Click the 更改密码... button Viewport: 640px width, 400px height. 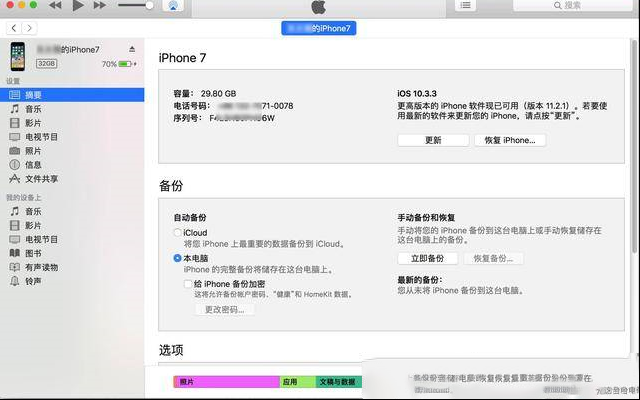[224, 309]
